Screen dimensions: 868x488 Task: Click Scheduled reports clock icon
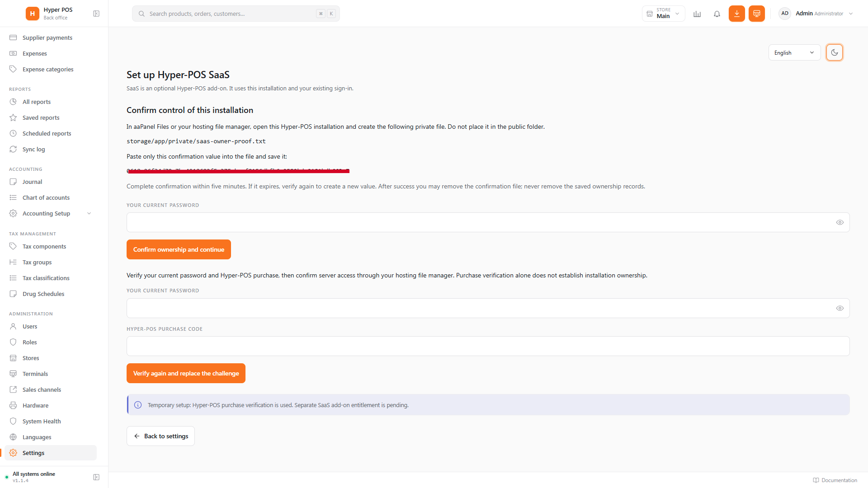tap(13, 133)
